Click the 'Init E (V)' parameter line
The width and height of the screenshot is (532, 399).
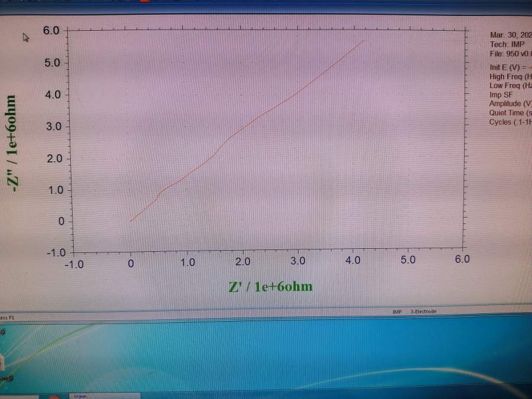pos(511,67)
